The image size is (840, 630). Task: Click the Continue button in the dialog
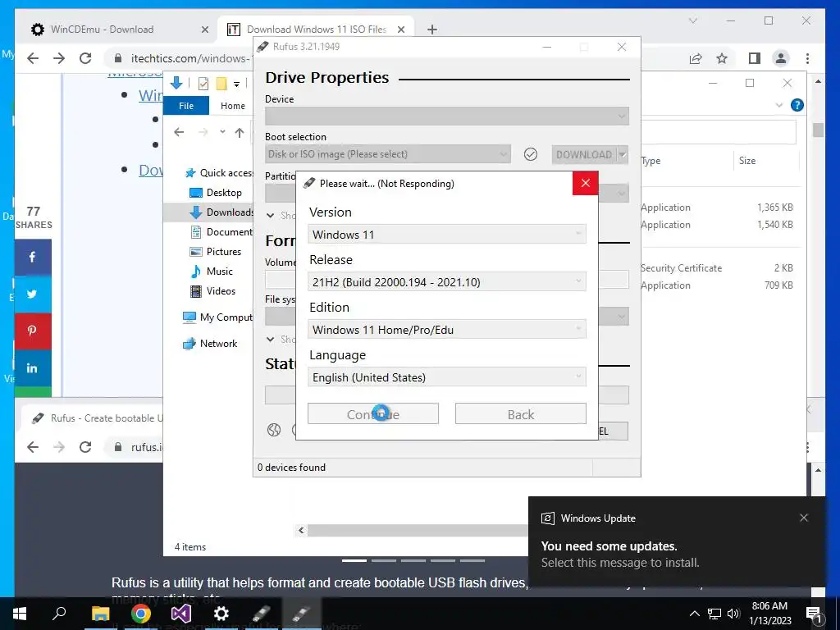[373, 414]
